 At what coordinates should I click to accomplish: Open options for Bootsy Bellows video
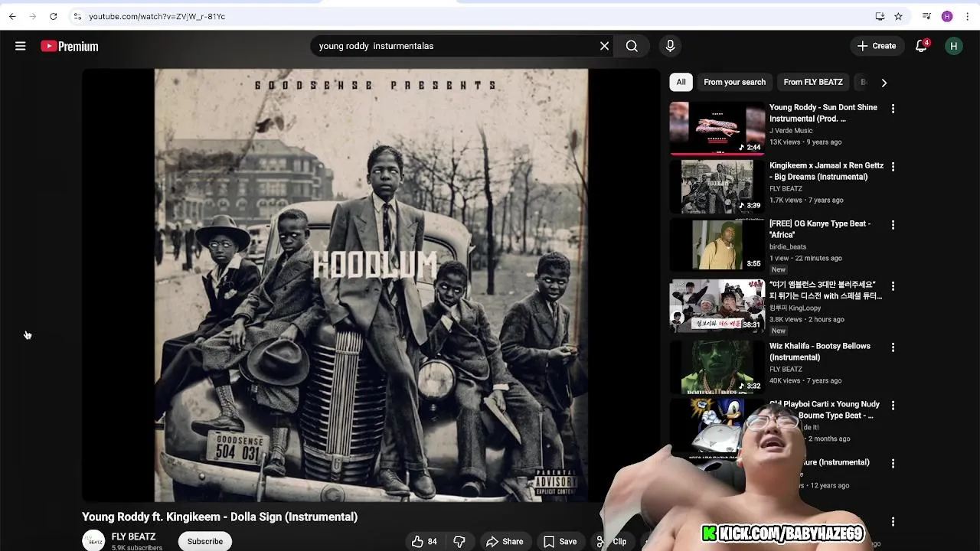(893, 347)
